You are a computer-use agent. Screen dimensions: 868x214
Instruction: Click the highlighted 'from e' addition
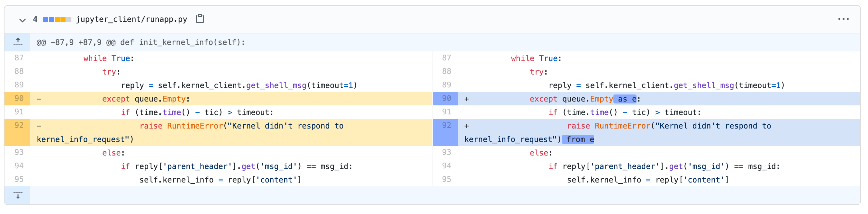point(578,139)
